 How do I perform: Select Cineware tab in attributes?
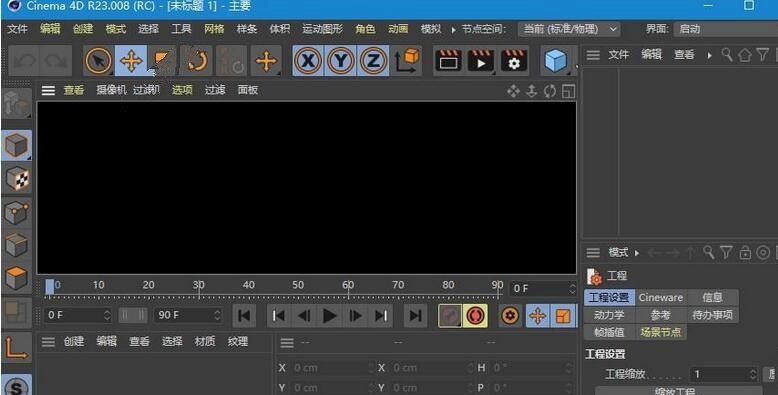click(660, 298)
